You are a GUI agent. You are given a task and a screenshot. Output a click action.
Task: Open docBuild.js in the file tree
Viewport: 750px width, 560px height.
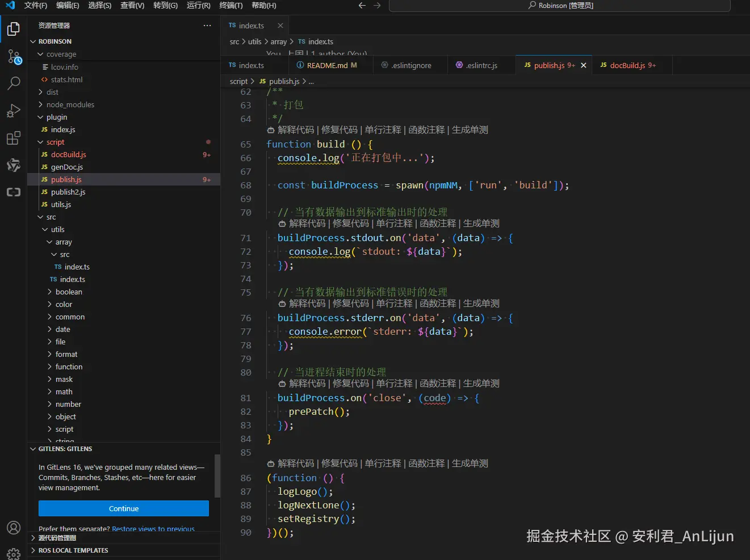point(68,154)
